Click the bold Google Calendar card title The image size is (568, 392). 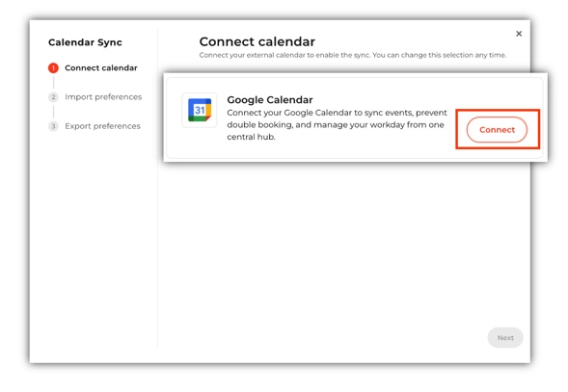[270, 99]
